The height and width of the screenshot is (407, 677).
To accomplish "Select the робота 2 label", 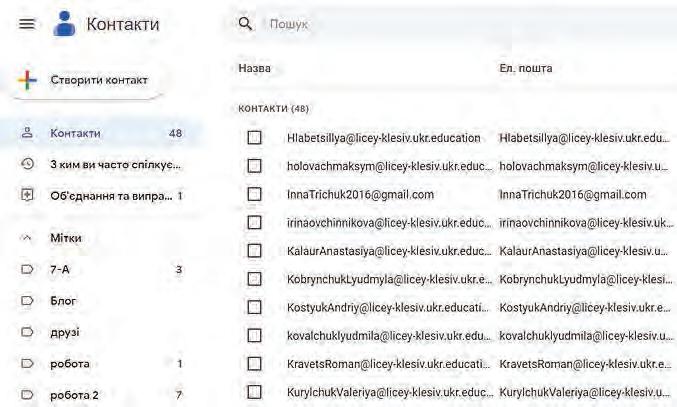I will [x=74, y=395].
